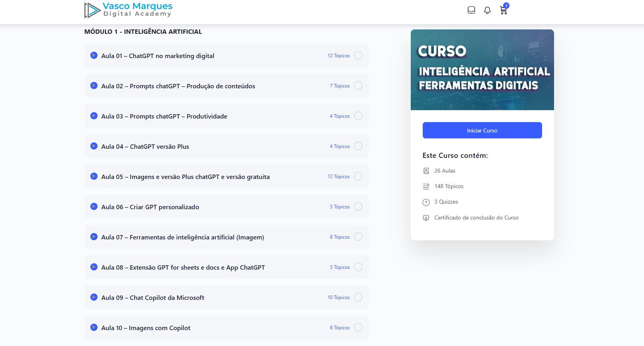Open lesson Aula 05 – Imagens e versão Plus
The width and height of the screenshot is (644, 346).
pos(185,177)
